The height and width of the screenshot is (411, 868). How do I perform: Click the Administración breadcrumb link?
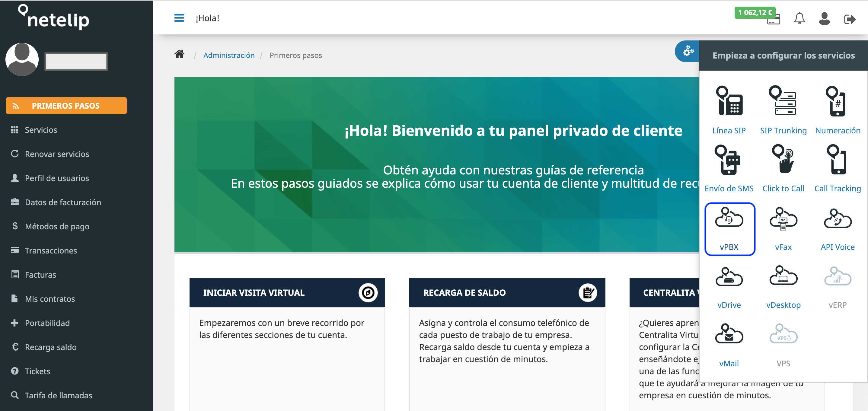229,55
